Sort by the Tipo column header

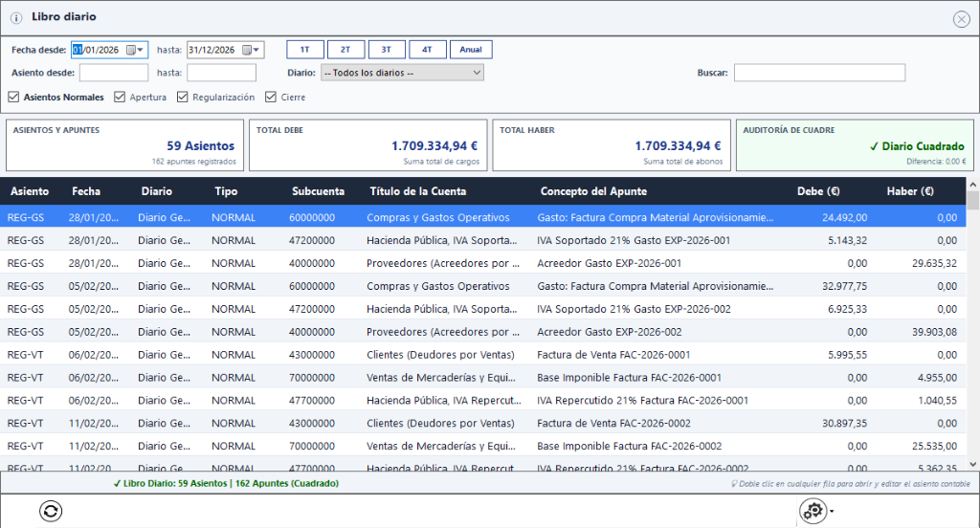click(x=226, y=191)
